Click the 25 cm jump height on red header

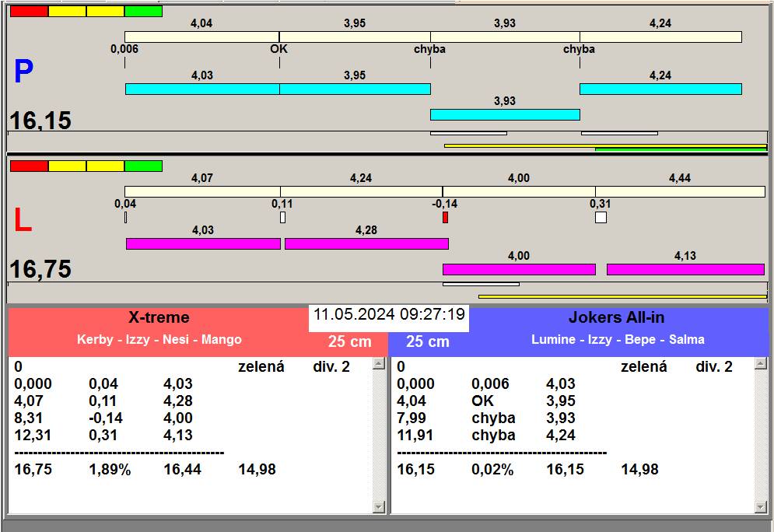point(350,341)
